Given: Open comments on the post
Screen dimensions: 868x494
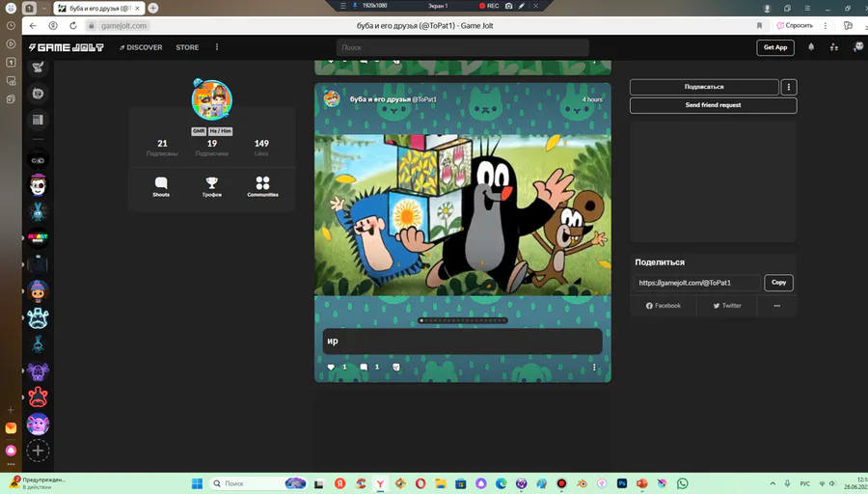Looking at the screenshot, I should point(364,368).
